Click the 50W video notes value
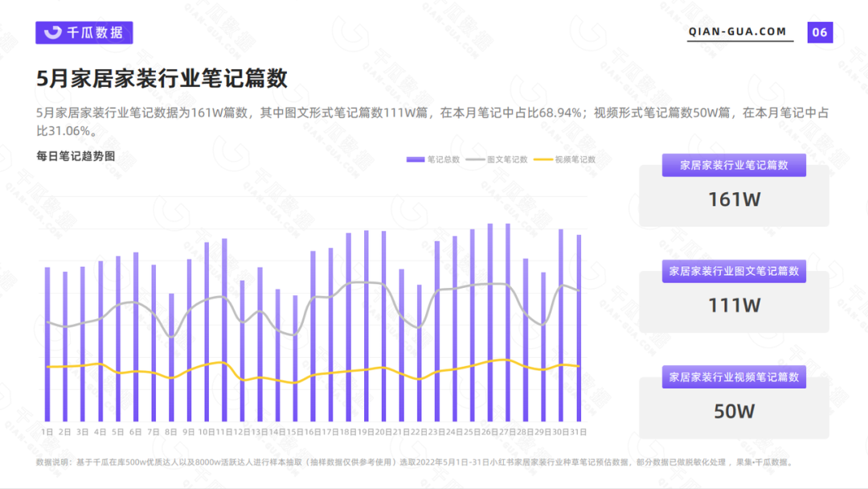 (734, 412)
